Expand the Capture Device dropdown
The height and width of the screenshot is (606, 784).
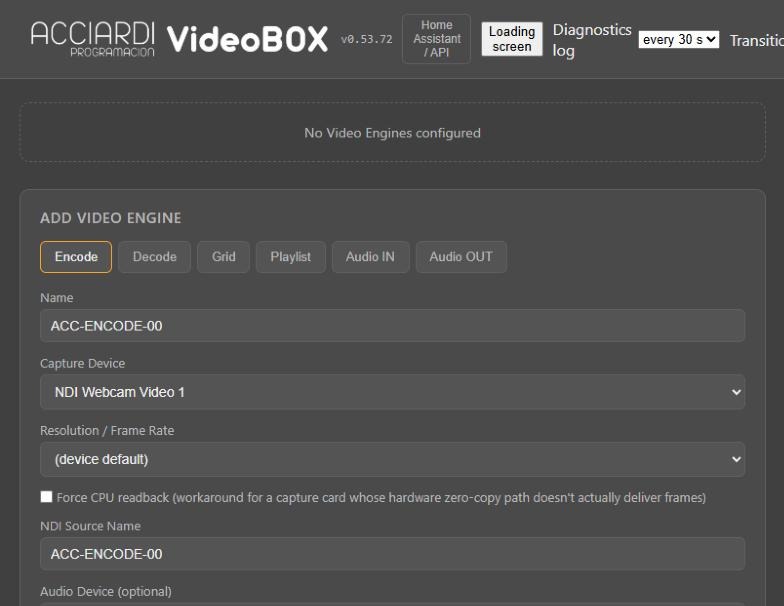392,392
